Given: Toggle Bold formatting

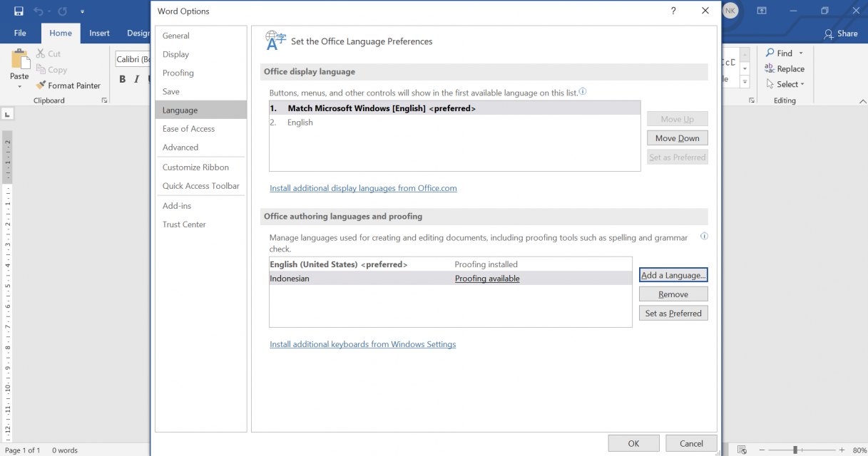Looking at the screenshot, I should click(x=121, y=79).
